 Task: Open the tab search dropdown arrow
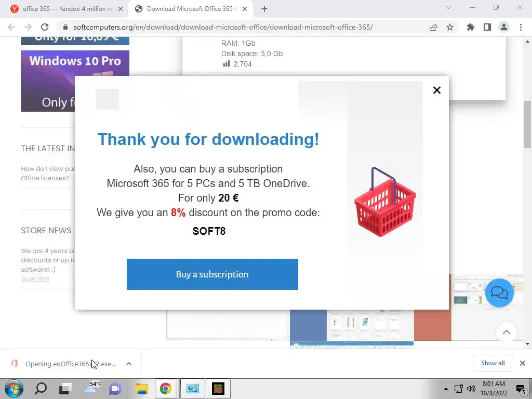point(448,7)
